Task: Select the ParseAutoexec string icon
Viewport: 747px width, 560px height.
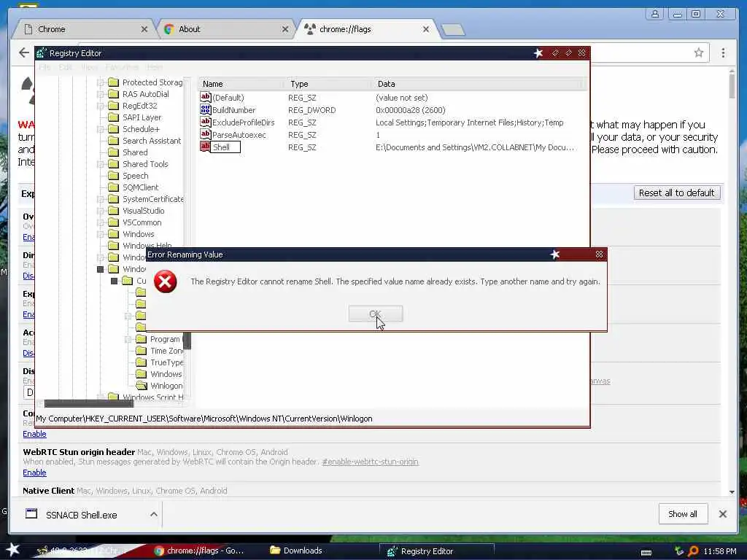Action: pos(205,134)
